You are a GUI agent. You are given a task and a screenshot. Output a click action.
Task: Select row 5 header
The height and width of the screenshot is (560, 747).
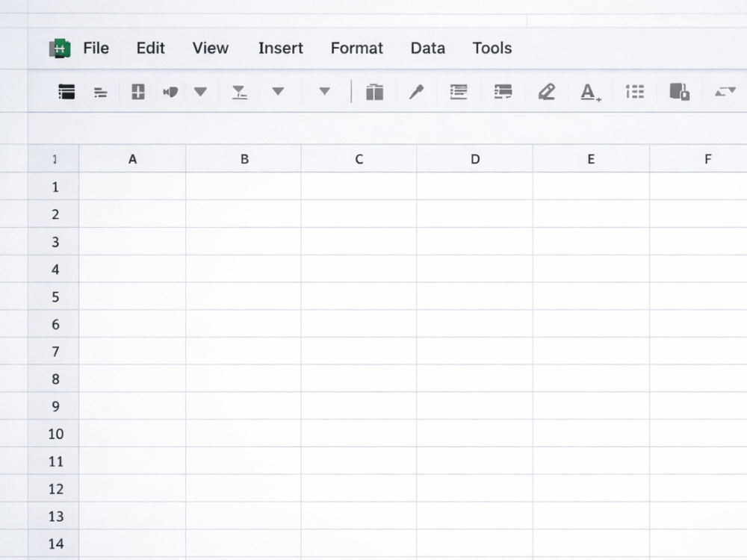click(53, 296)
